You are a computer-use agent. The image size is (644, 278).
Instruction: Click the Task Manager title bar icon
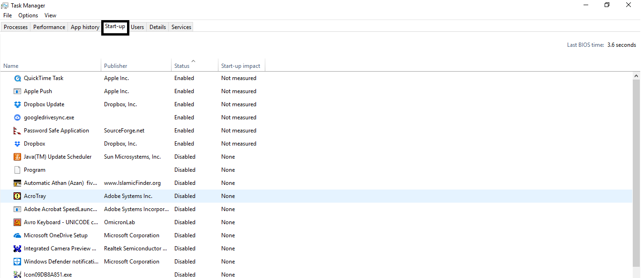(x=5, y=5)
